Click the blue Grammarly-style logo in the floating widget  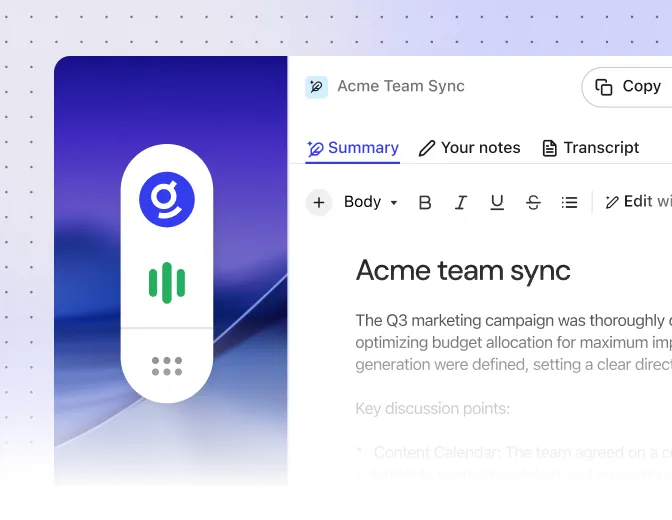coord(167,199)
